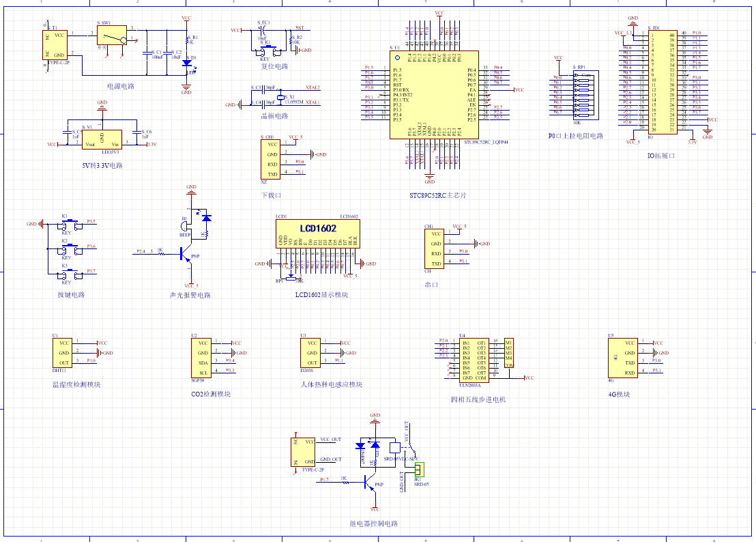Click the 电源电路 title text
This screenshot has height=542, width=756.
coord(121,86)
